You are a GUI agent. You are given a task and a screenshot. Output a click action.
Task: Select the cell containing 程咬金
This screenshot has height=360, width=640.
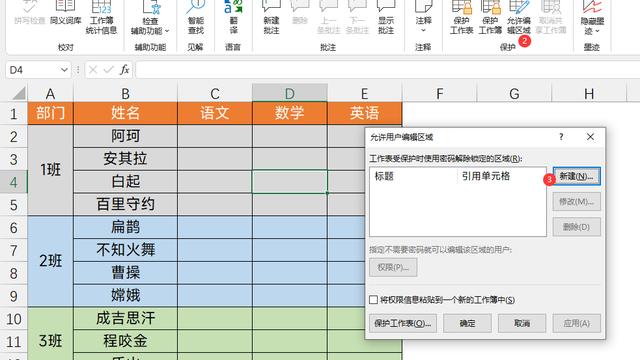(125, 341)
